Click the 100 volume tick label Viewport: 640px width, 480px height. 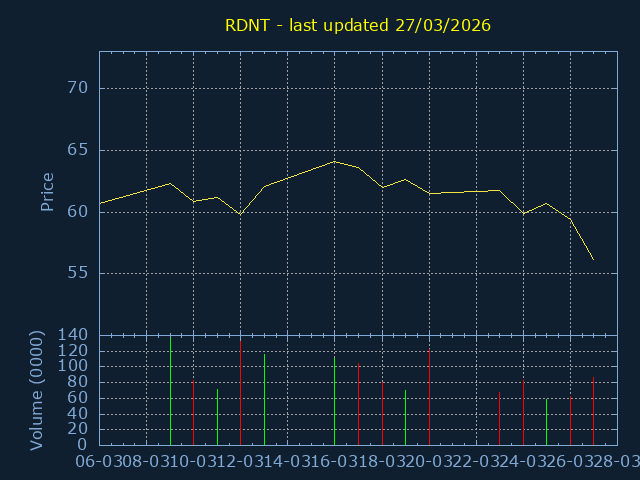74,366
